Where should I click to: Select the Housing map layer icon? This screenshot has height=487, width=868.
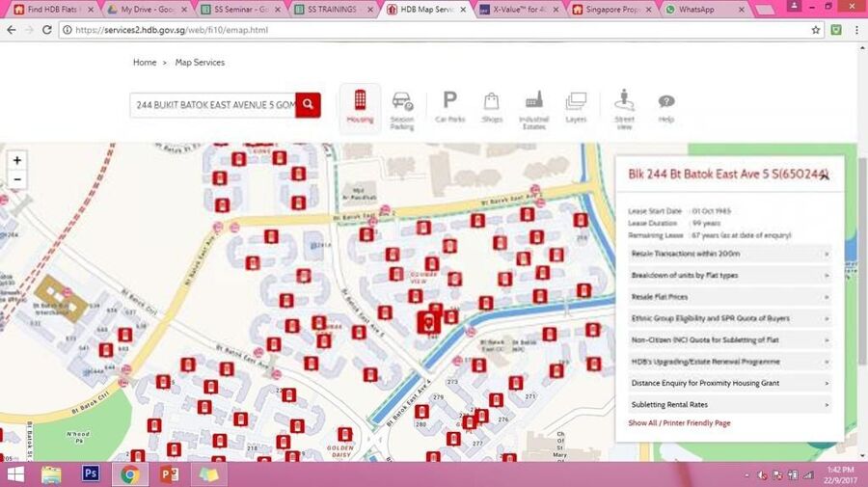pos(360,107)
